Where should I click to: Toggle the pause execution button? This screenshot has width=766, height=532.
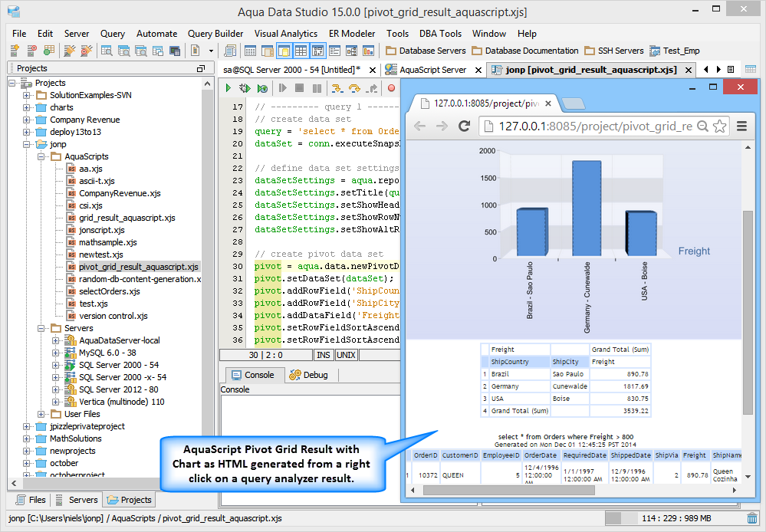[x=317, y=88]
